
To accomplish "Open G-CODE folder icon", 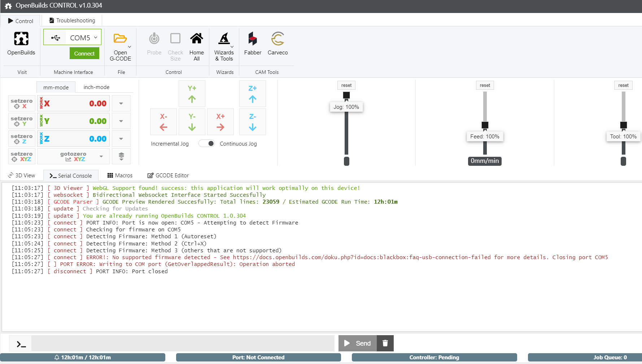I will coord(120,38).
